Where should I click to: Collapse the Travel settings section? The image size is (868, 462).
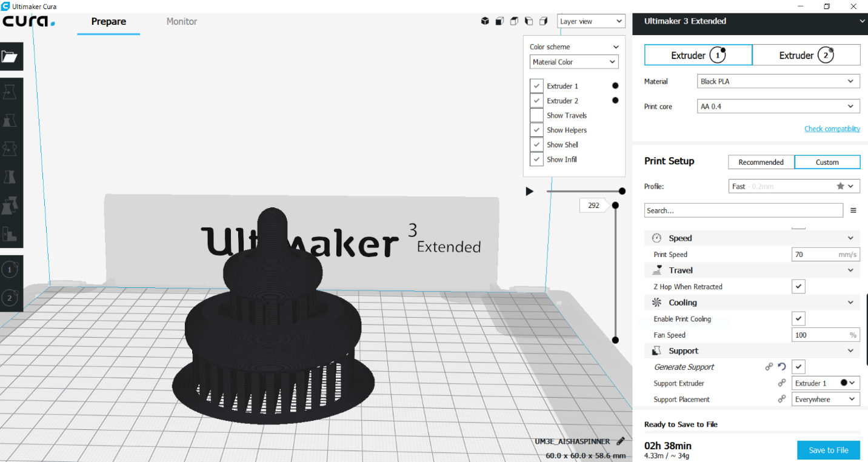(x=850, y=270)
